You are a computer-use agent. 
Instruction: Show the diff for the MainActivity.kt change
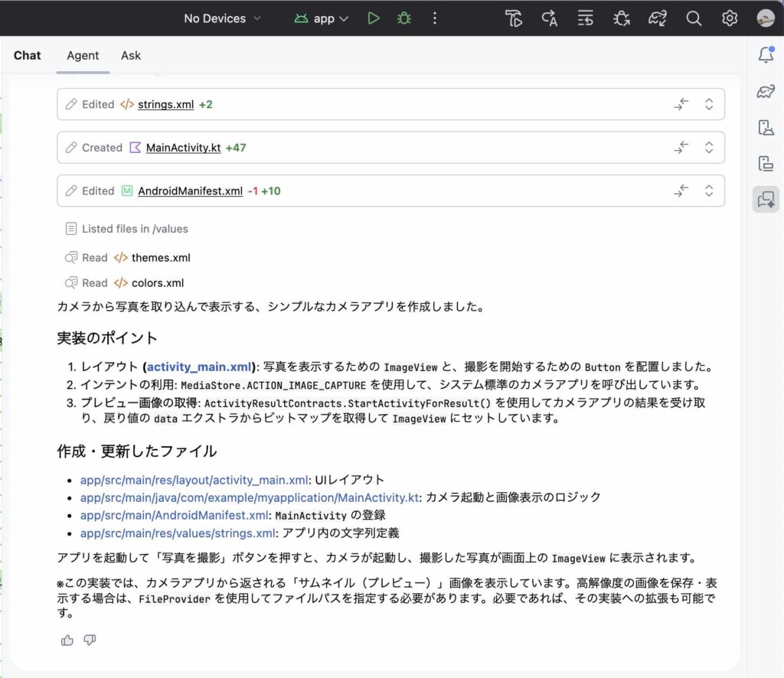(681, 148)
